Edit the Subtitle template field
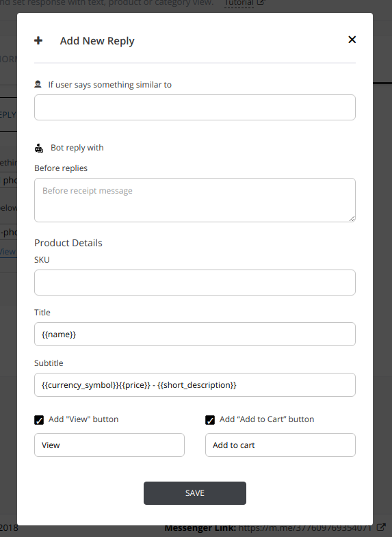The width and height of the screenshot is (392, 537). tap(195, 385)
